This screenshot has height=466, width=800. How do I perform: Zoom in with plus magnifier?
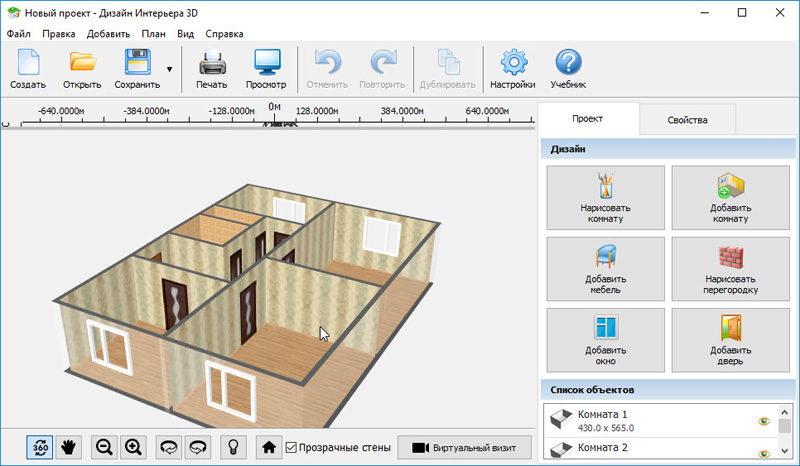tap(133, 448)
